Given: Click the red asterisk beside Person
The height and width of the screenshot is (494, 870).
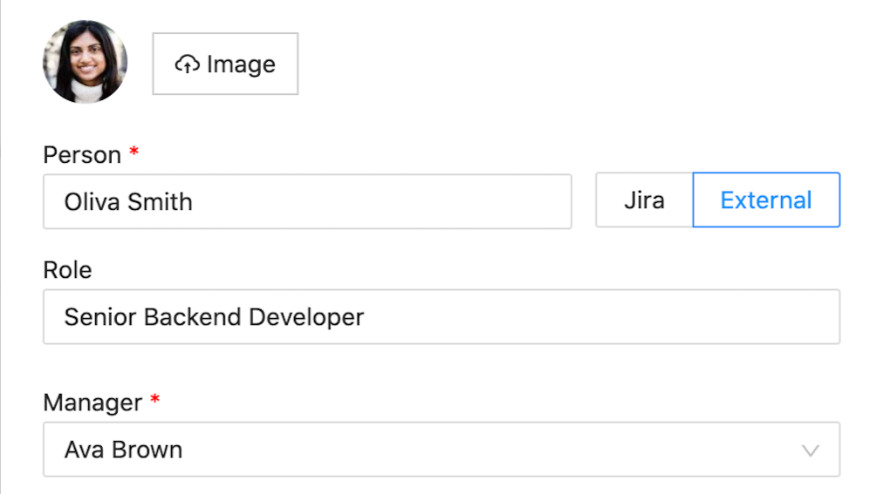Looking at the screenshot, I should pyautogui.click(x=134, y=155).
